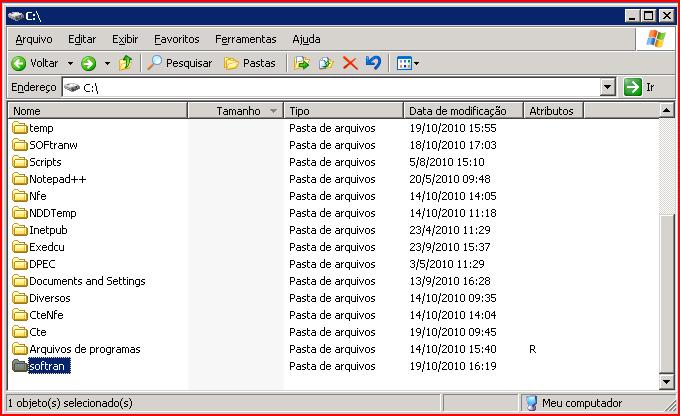Click the scrollbar up arrow
Screen dimensions: 680x416
click(x=667, y=110)
